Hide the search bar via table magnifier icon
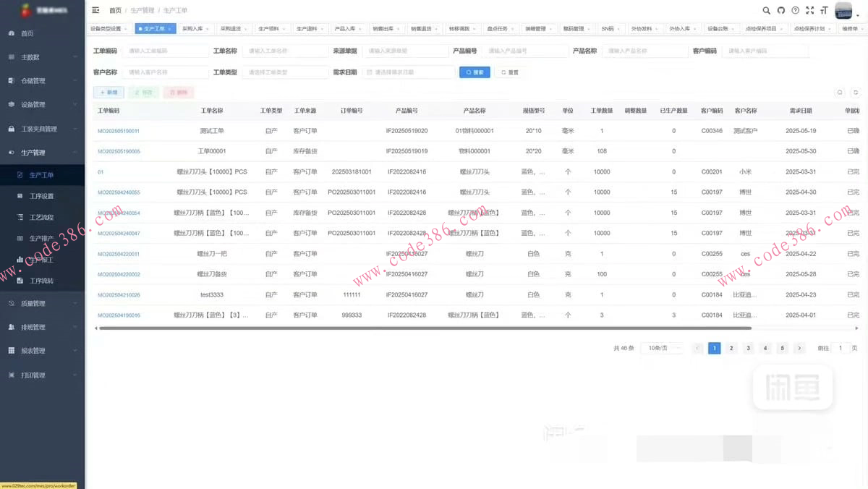 pyautogui.click(x=840, y=93)
